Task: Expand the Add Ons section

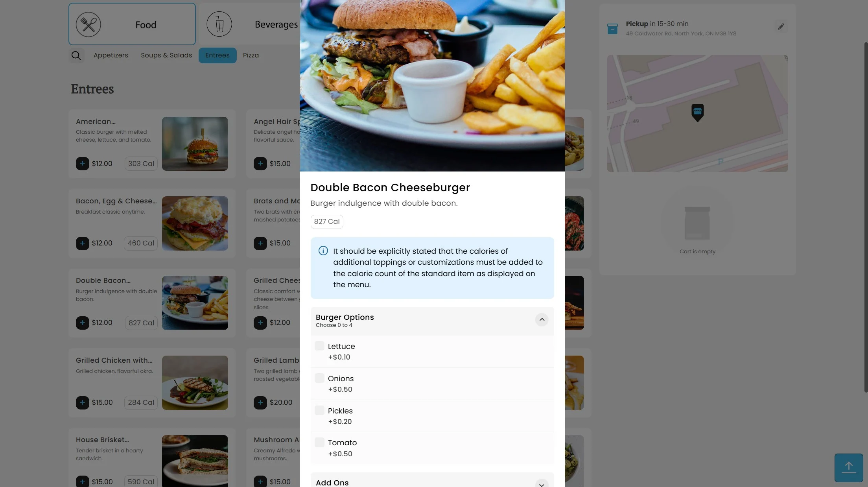Action: (x=542, y=484)
